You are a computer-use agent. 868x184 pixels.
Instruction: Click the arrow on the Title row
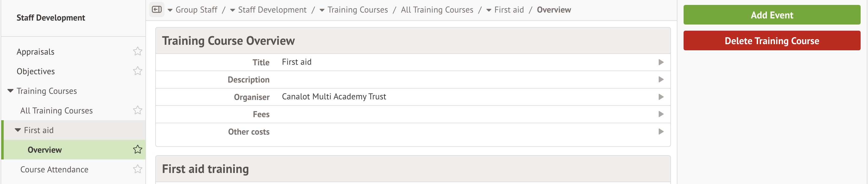tap(661, 62)
